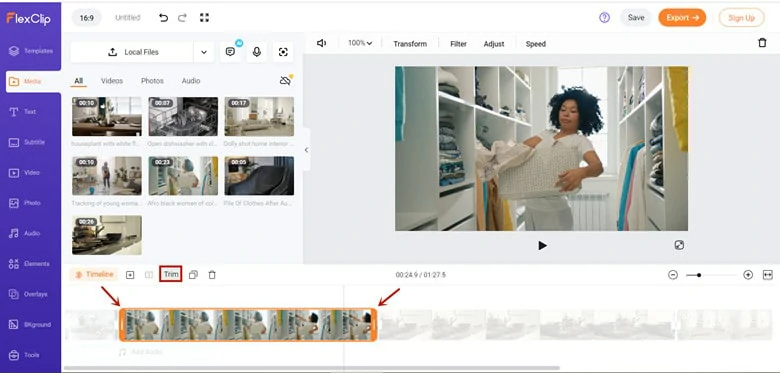Split the clip in timeline toolbar
Viewport: 780px width, 373px height.
coord(149,275)
